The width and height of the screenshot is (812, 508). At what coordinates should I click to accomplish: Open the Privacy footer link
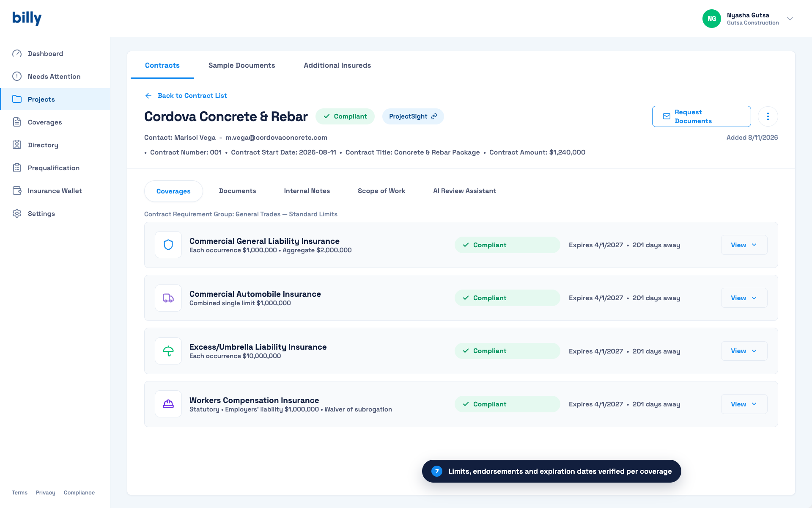point(46,492)
